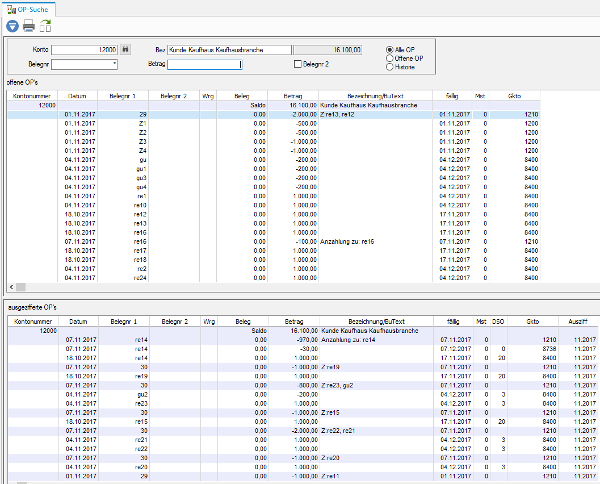Click the printer icon in toolbar
600x484 pixels.
pyautogui.click(x=29, y=26)
